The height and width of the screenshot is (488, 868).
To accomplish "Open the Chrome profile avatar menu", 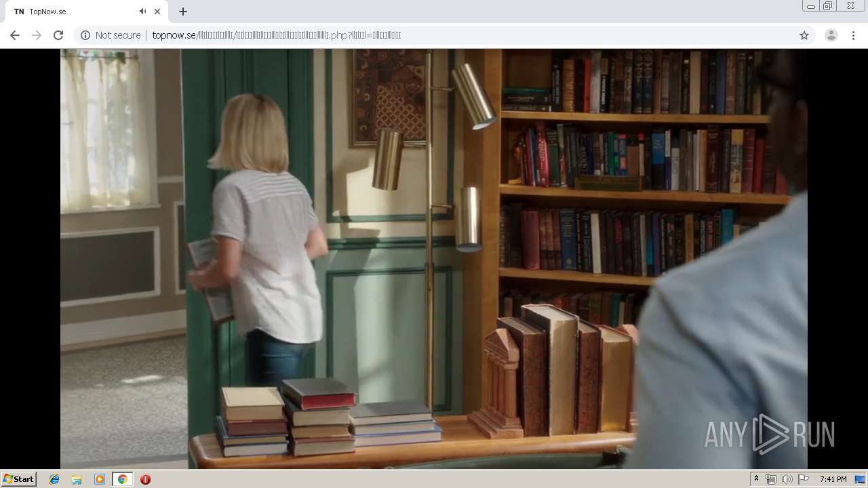I will [831, 35].
